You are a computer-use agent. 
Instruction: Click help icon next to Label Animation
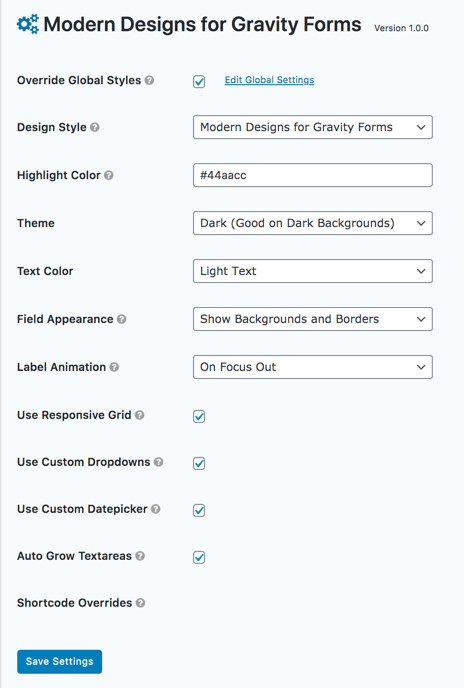pyautogui.click(x=114, y=367)
